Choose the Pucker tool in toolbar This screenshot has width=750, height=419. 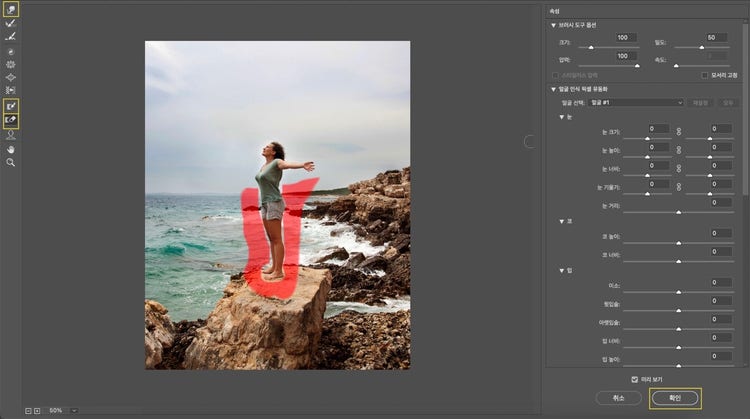click(x=11, y=63)
